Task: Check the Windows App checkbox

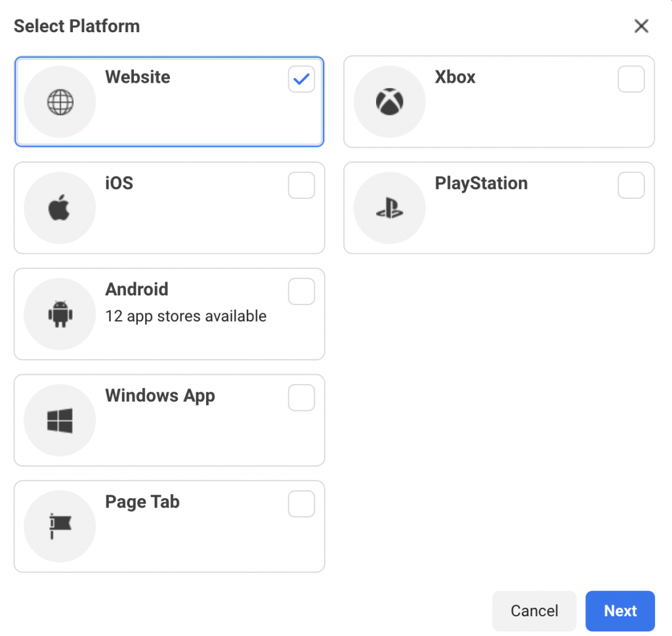Action: tap(301, 398)
